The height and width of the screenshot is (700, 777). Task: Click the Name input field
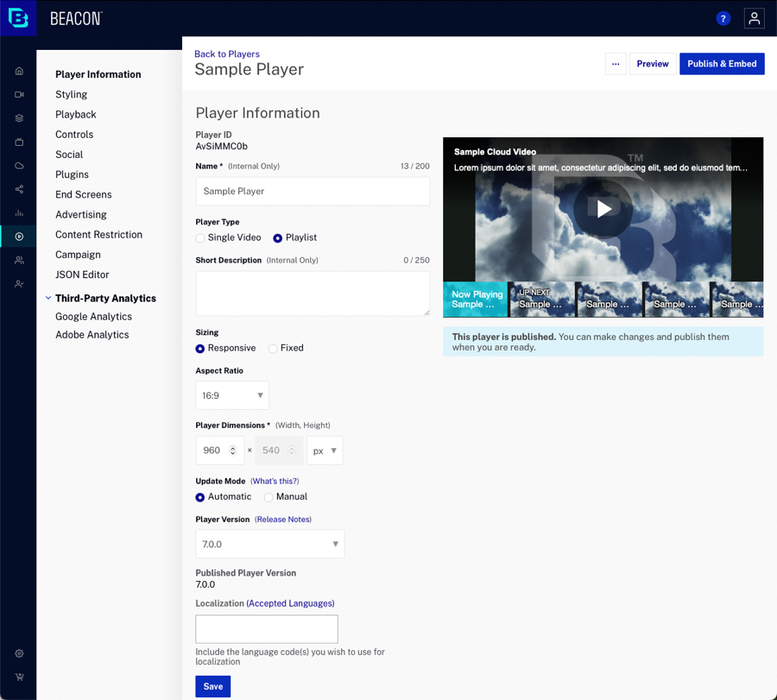tap(313, 192)
